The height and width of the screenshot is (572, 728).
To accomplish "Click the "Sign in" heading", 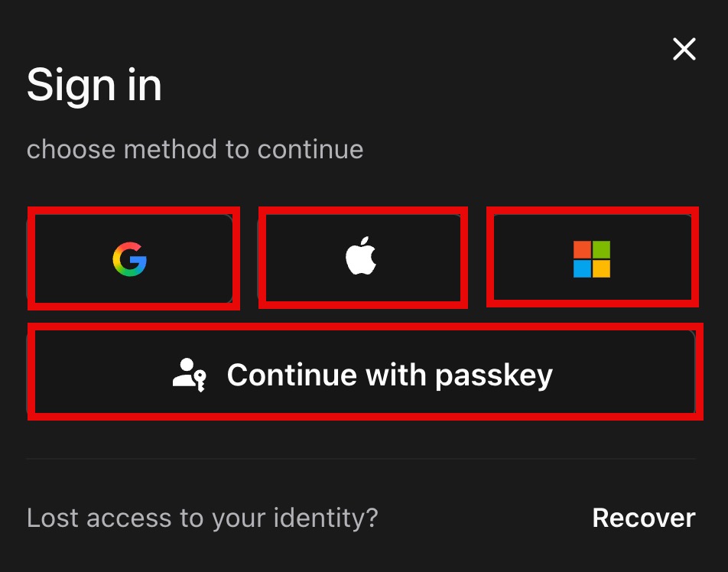I will 94,84.
